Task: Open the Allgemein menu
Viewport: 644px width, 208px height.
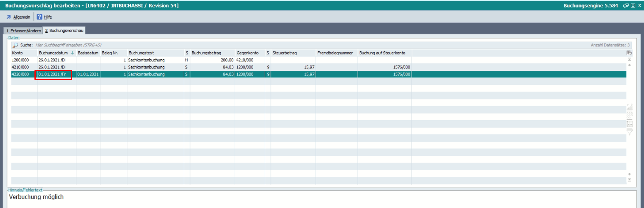Action: [x=18, y=17]
